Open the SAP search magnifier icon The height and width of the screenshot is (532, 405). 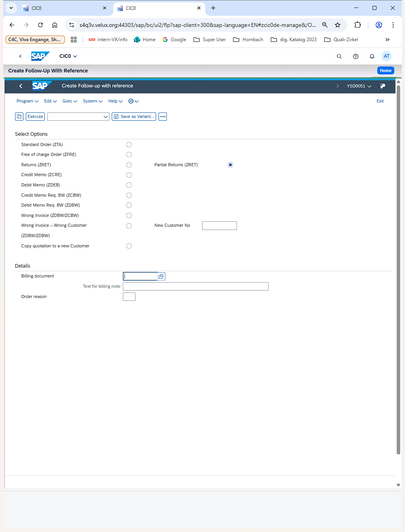point(339,57)
